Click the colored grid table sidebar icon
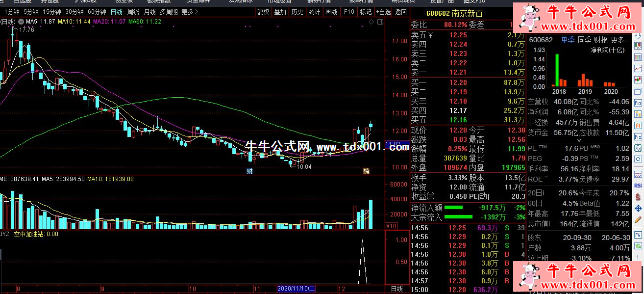Screen dimensions: 644x294 pyautogui.click(x=638, y=57)
